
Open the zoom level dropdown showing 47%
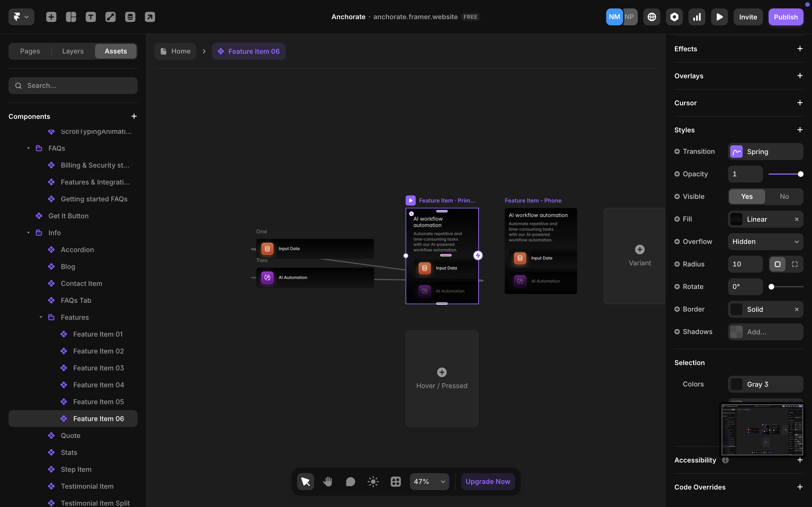(x=429, y=481)
